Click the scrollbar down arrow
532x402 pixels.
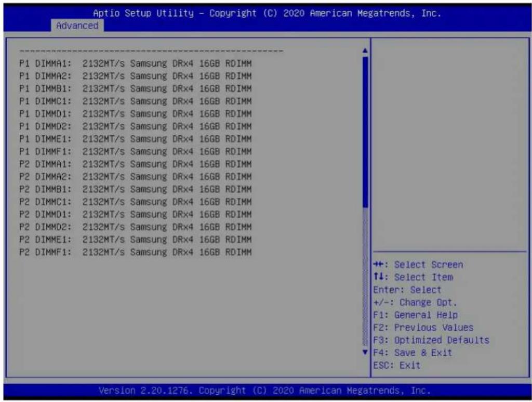pos(365,352)
